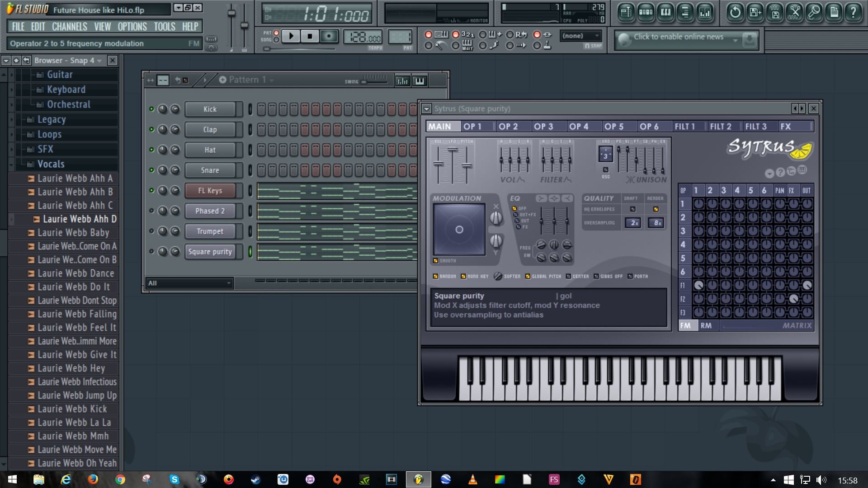Open the Step Sequencer toolbar icon

646,12
